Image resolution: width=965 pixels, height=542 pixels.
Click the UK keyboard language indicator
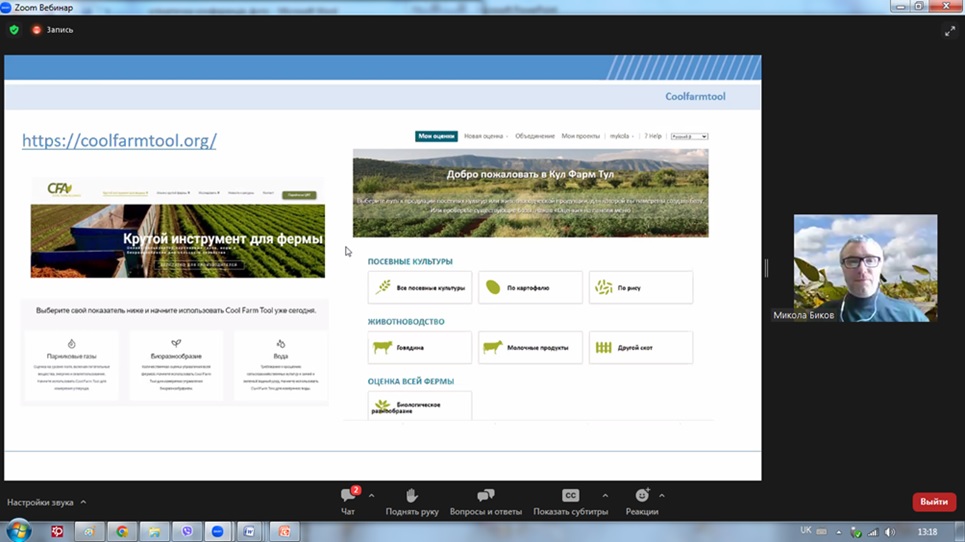pos(806,530)
